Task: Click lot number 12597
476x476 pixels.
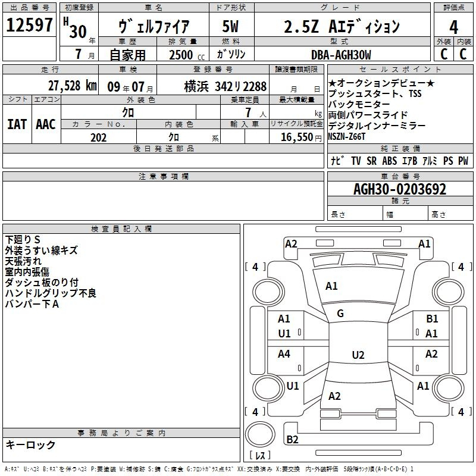Action: point(29,26)
